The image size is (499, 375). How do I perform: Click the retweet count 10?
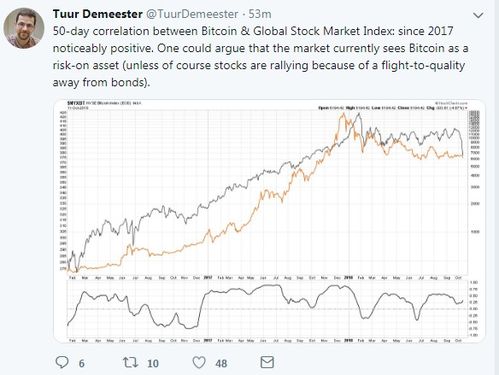[153, 363]
